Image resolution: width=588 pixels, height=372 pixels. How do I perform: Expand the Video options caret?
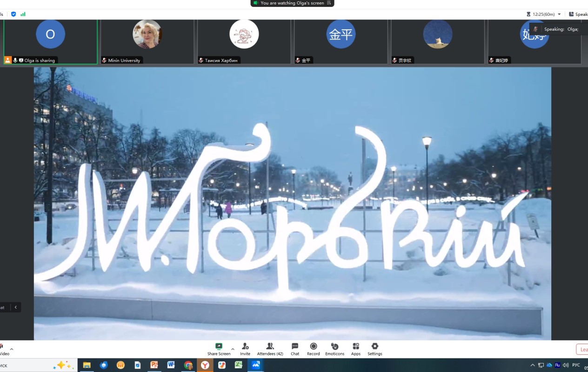pyautogui.click(x=12, y=349)
